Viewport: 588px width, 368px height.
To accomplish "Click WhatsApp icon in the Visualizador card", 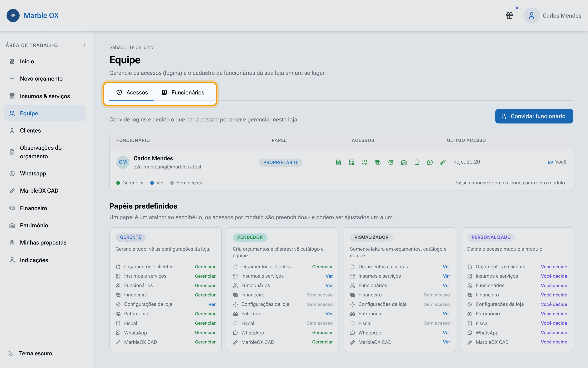I will click(x=353, y=333).
